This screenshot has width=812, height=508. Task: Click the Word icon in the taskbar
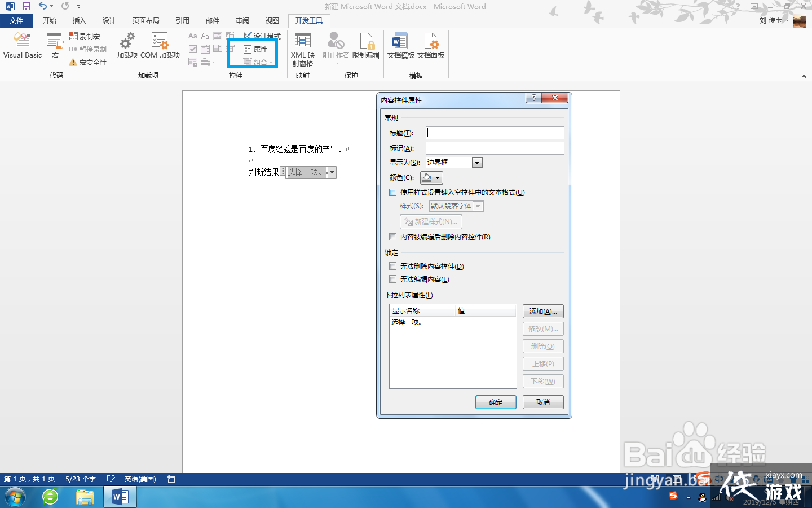120,497
